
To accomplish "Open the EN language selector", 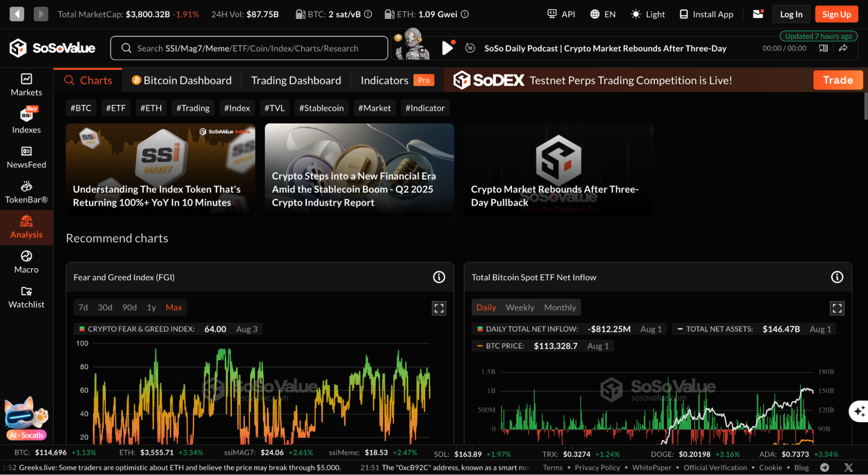I will (603, 14).
